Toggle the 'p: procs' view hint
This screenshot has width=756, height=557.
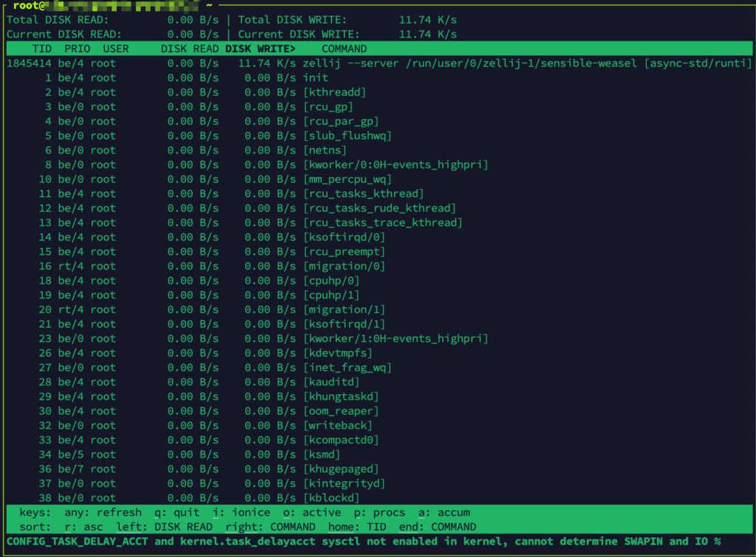379,513
